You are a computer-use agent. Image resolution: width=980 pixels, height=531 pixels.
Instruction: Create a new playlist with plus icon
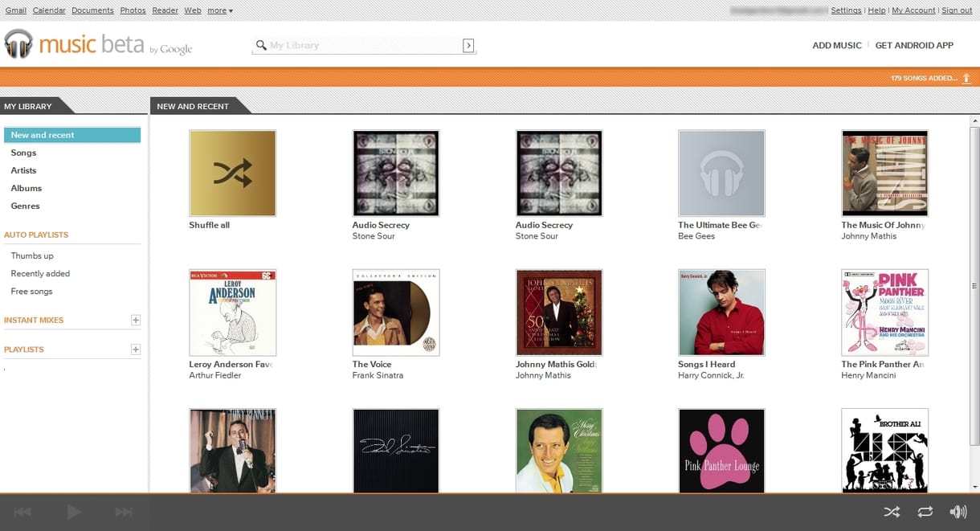pyautogui.click(x=136, y=349)
